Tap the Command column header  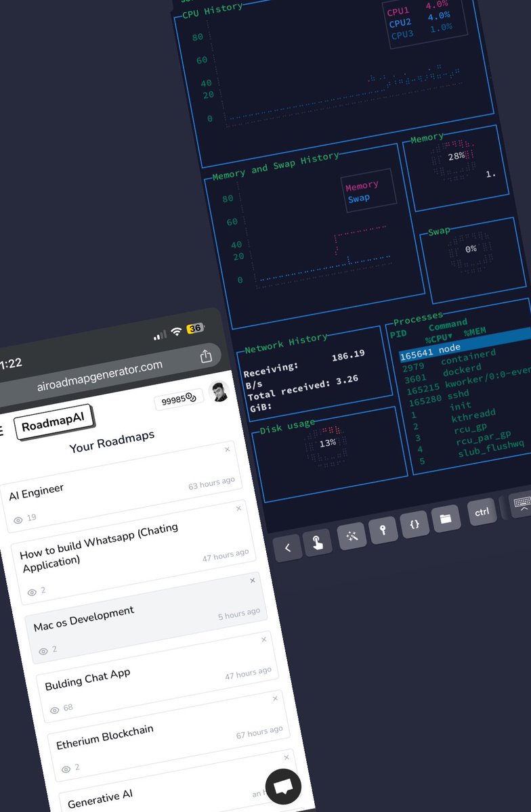[x=448, y=325]
